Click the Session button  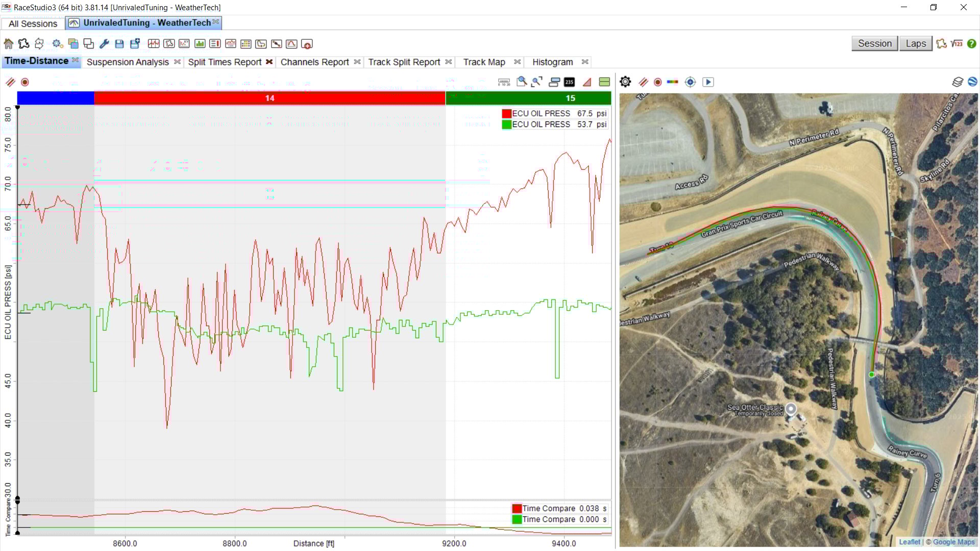874,43
